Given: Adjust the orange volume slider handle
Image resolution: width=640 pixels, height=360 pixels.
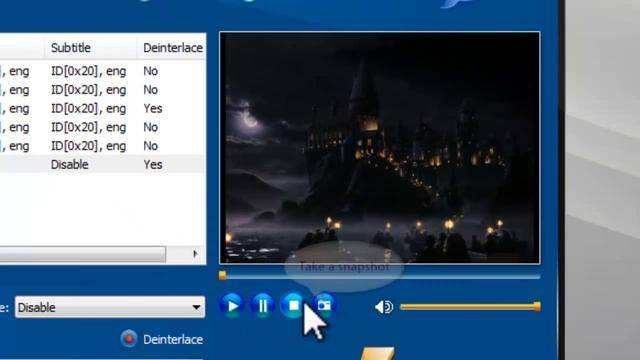Looking at the screenshot, I should (x=537, y=307).
